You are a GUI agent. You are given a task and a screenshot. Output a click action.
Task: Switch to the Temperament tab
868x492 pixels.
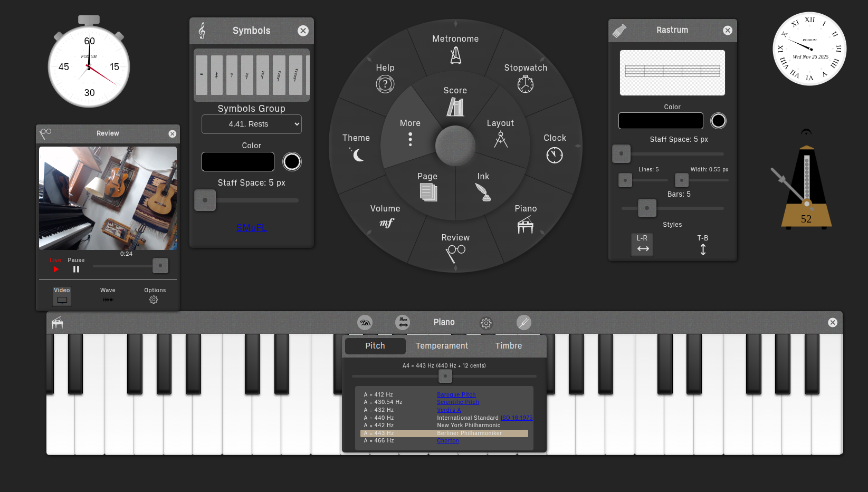tap(442, 346)
